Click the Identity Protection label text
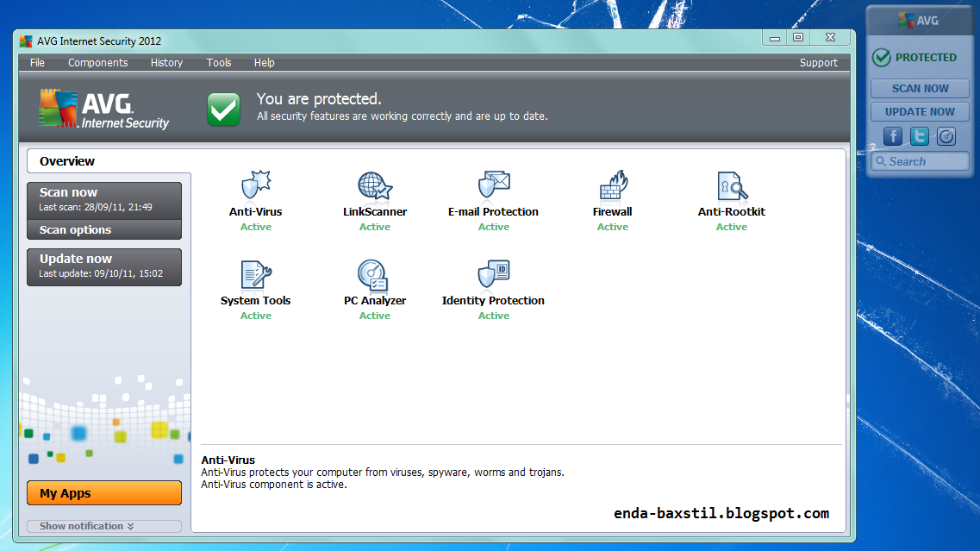The width and height of the screenshot is (980, 551). pyautogui.click(x=493, y=300)
